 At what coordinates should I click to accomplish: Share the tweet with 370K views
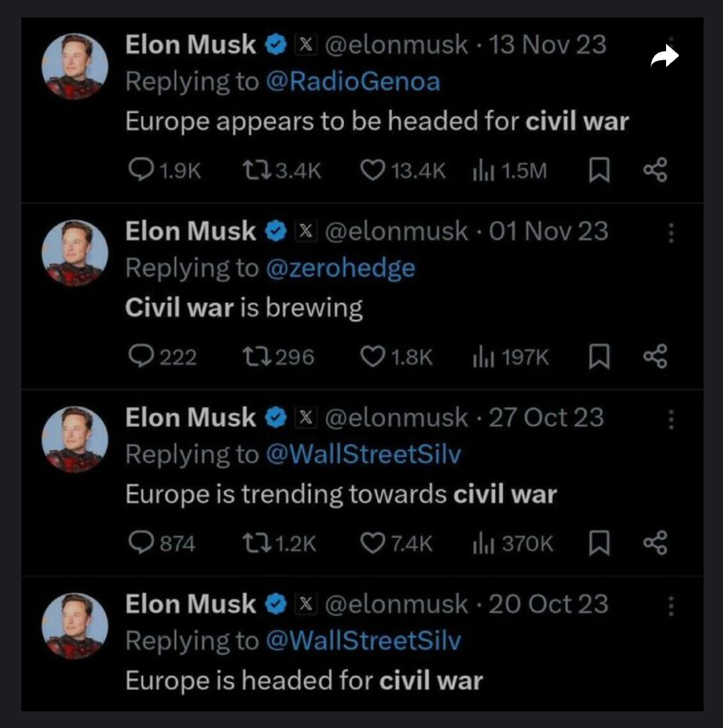(655, 543)
